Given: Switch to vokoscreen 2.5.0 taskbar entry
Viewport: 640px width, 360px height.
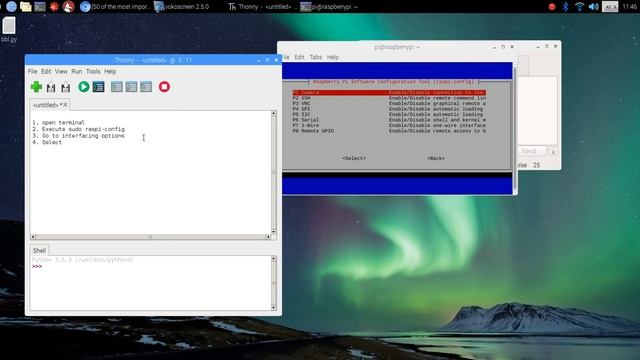Looking at the screenshot, I should pyautogui.click(x=182, y=7).
